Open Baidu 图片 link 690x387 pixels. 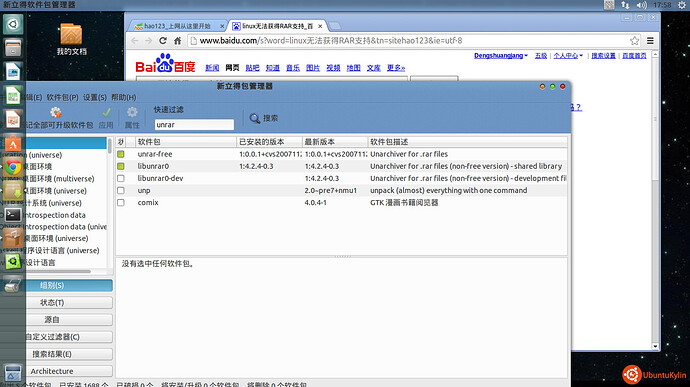click(313, 68)
